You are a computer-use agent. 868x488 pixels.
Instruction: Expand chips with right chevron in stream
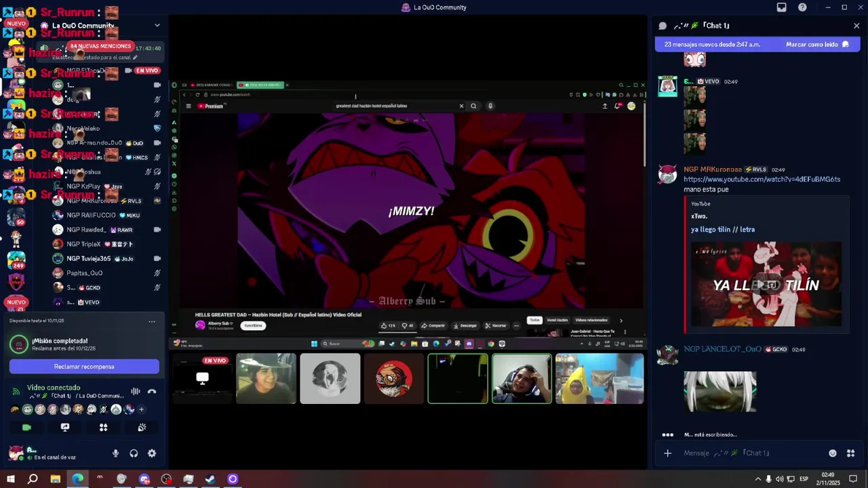click(620, 321)
